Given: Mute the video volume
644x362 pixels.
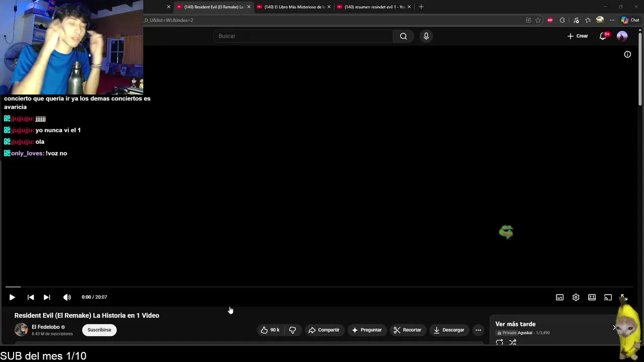Looking at the screenshot, I should (x=67, y=297).
